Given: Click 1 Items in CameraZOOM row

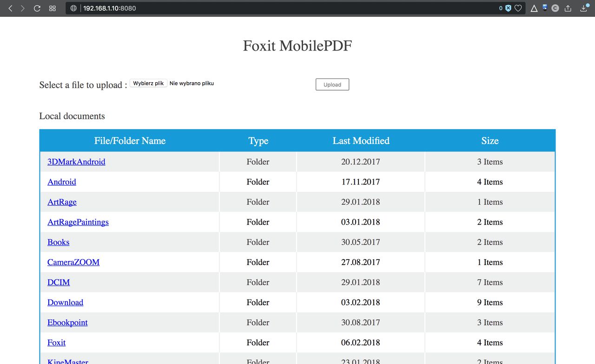Looking at the screenshot, I should 490,262.
